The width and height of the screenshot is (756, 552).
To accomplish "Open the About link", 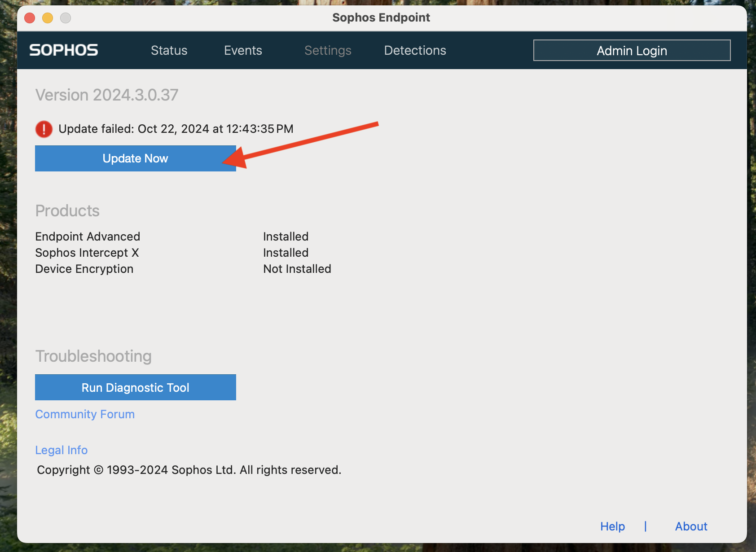I will 691,526.
